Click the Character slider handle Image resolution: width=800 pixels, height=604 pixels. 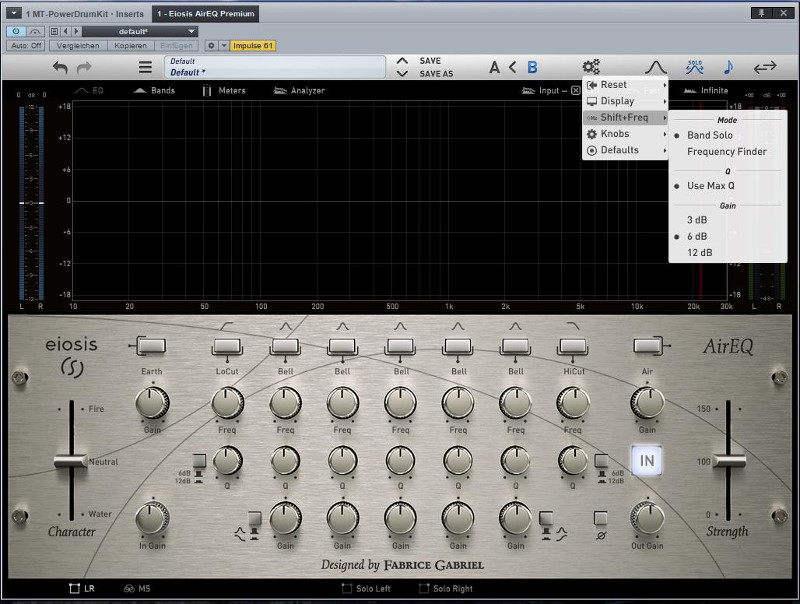coord(71,461)
